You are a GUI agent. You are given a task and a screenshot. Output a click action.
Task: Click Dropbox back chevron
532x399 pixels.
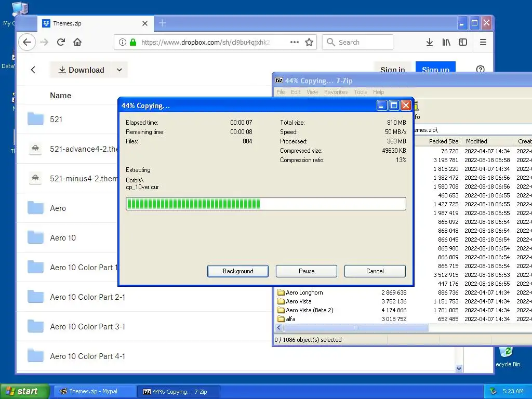pos(33,70)
